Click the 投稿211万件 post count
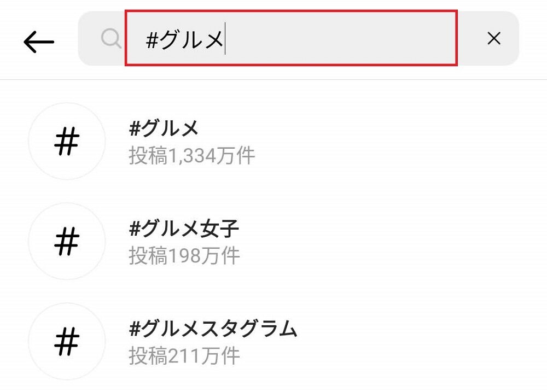Viewport: 547px width, 392px height. (184, 356)
